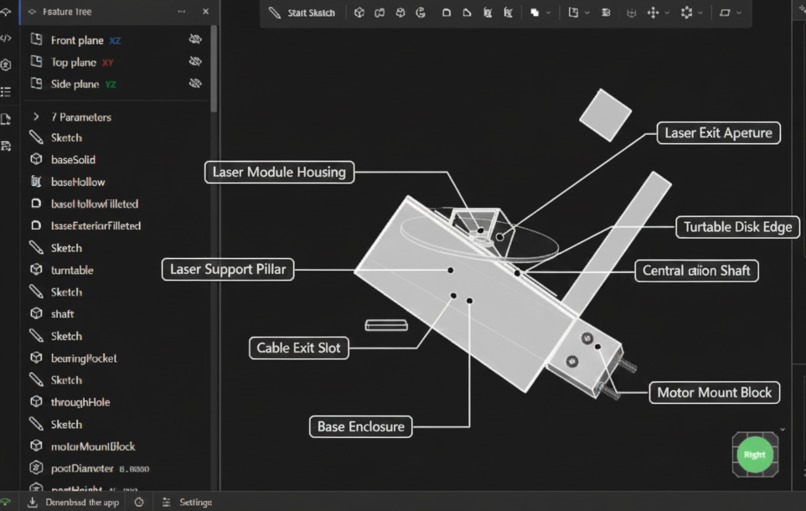Click the green connection status icon

[5, 502]
